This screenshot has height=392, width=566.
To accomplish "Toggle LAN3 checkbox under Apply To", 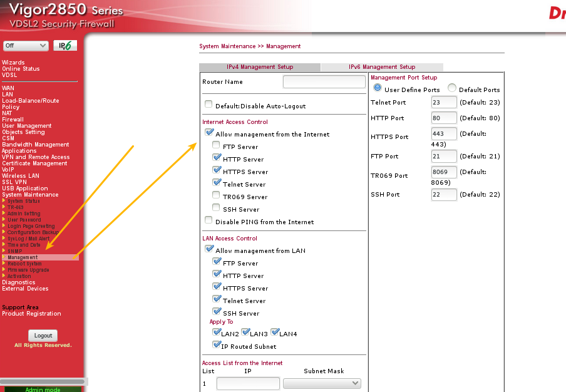I will (x=246, y=333).
